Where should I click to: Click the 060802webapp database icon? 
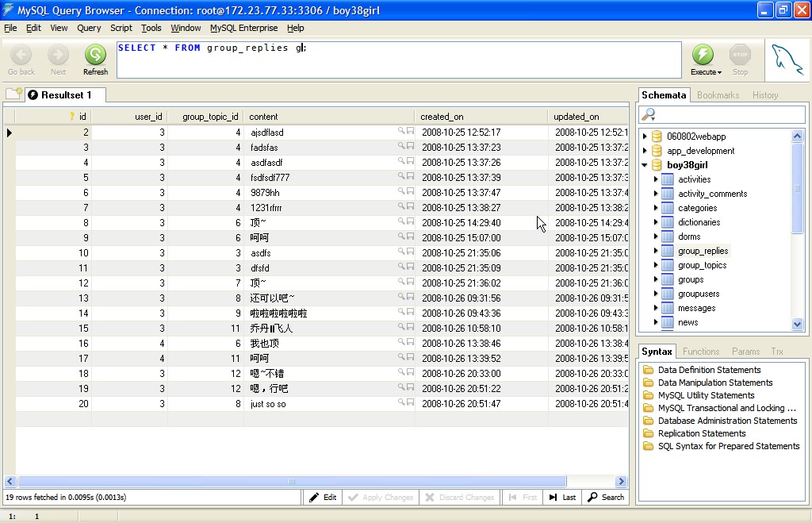(x=657, y=137)
